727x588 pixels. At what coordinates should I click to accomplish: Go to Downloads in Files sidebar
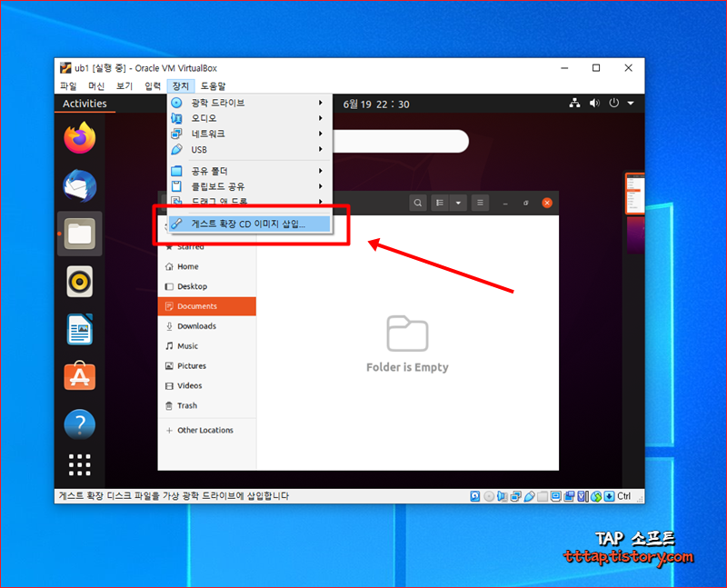[207, 326]
